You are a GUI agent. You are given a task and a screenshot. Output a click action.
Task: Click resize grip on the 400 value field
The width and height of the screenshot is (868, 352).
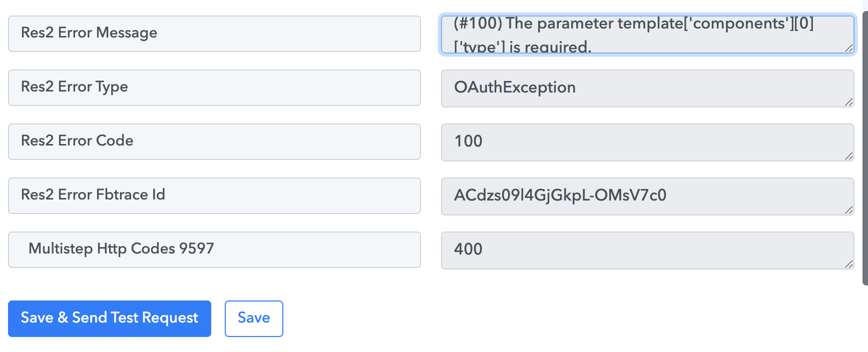click(x=848, y=264)
